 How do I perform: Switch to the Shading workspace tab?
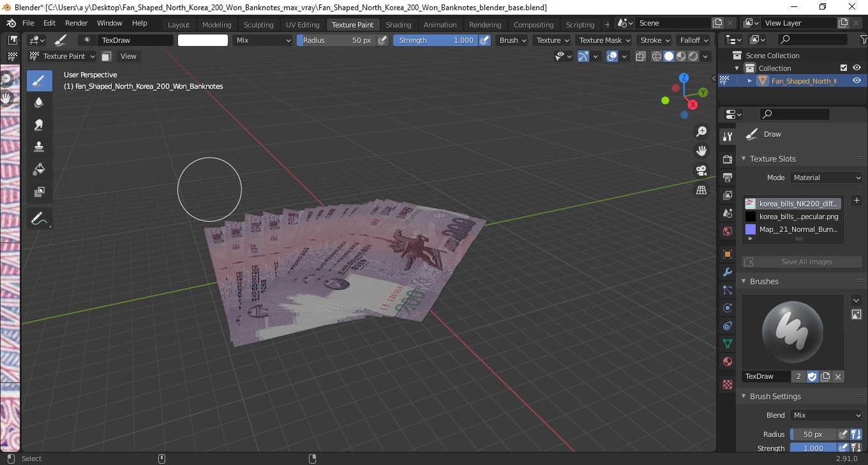coord(398,25)
